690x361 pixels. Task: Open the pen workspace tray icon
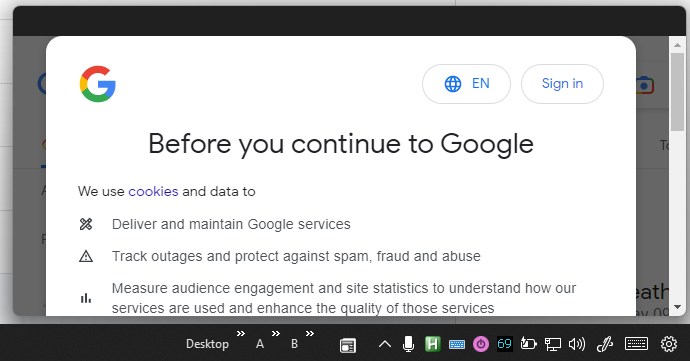coord(605,344)
